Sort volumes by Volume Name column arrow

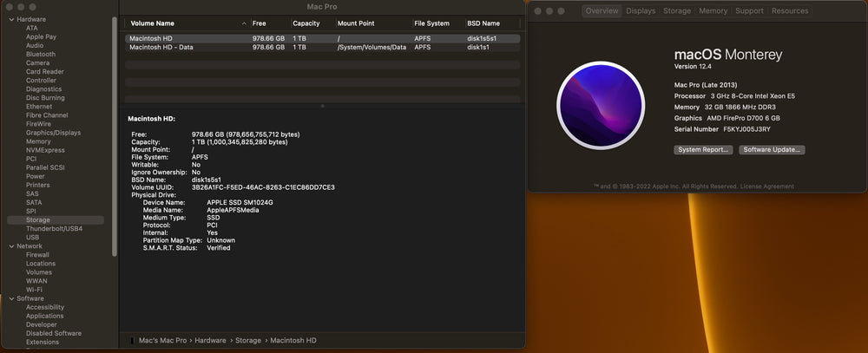244,23
